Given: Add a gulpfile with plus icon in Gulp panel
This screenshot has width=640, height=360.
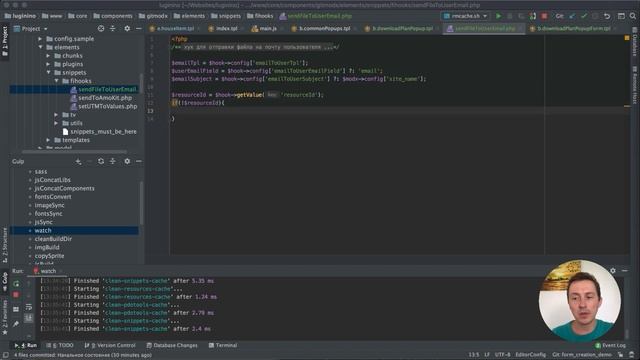Looking at the screenshot, I should click(x=78, y=162).
